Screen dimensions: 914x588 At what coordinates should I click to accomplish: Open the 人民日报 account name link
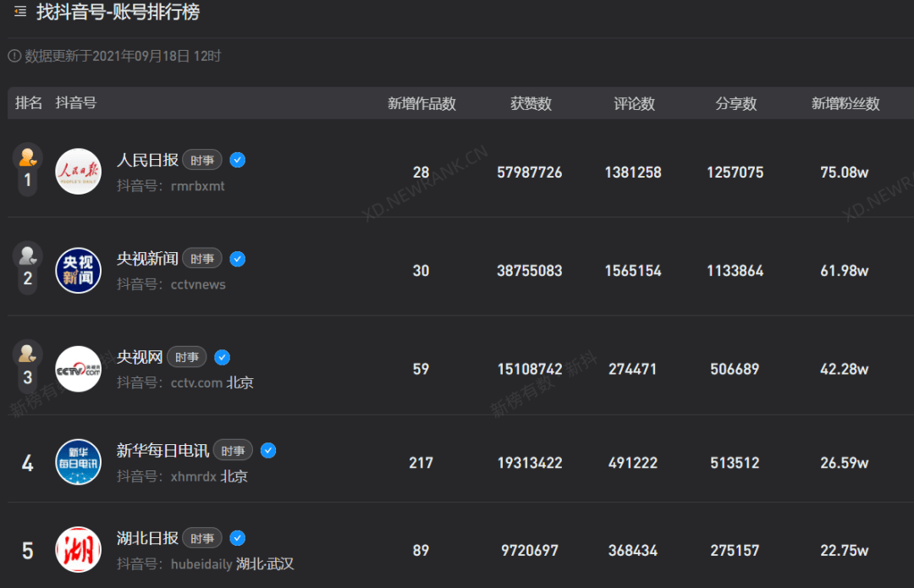pyautogui.click(x=147, y=160)
